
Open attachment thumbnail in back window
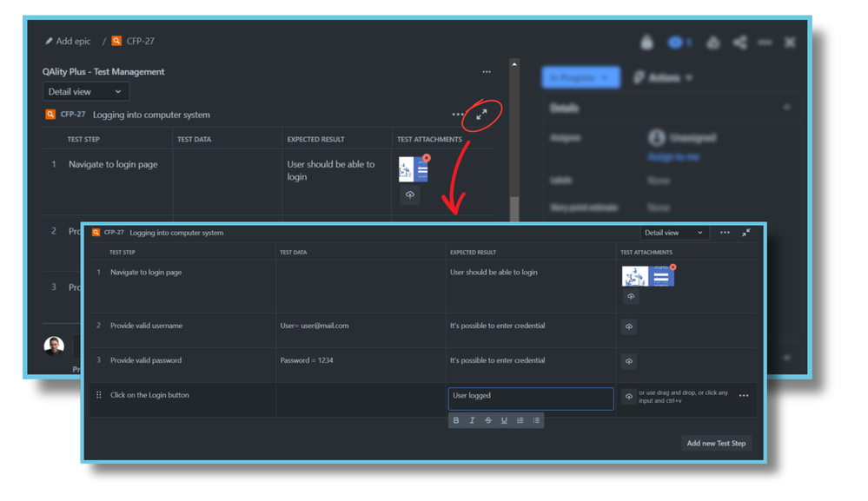click(x=413, y=169)
